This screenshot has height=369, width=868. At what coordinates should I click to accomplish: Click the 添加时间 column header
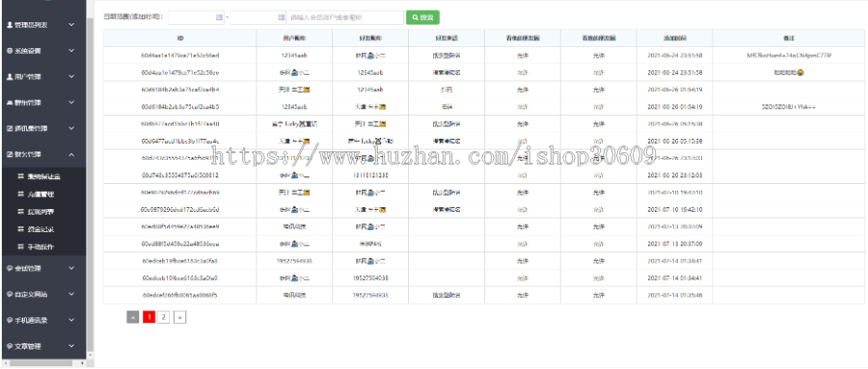tap(675, 39)
